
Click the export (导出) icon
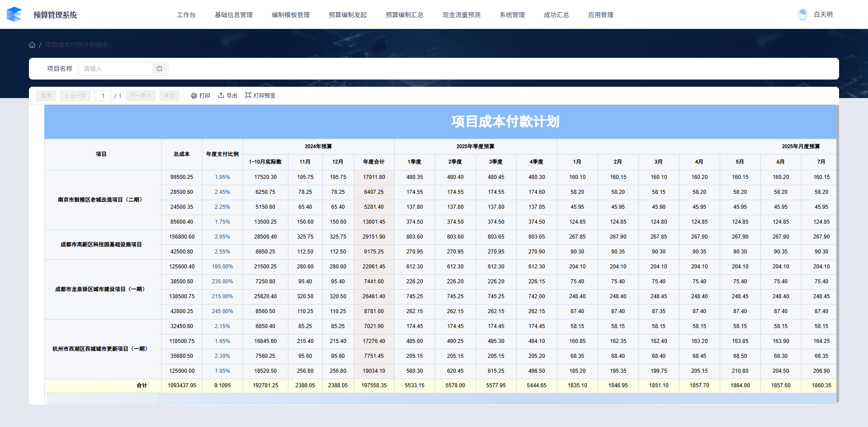[221, 95]
